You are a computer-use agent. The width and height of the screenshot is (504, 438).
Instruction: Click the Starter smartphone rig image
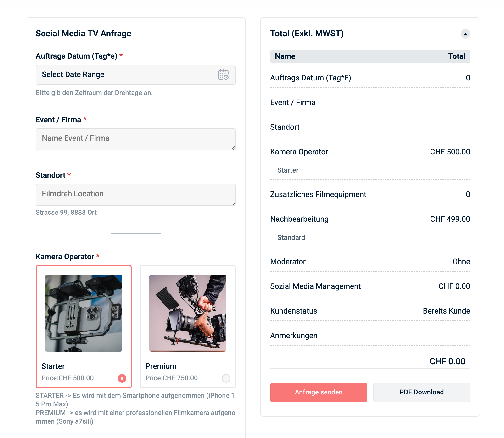[84, 313]
